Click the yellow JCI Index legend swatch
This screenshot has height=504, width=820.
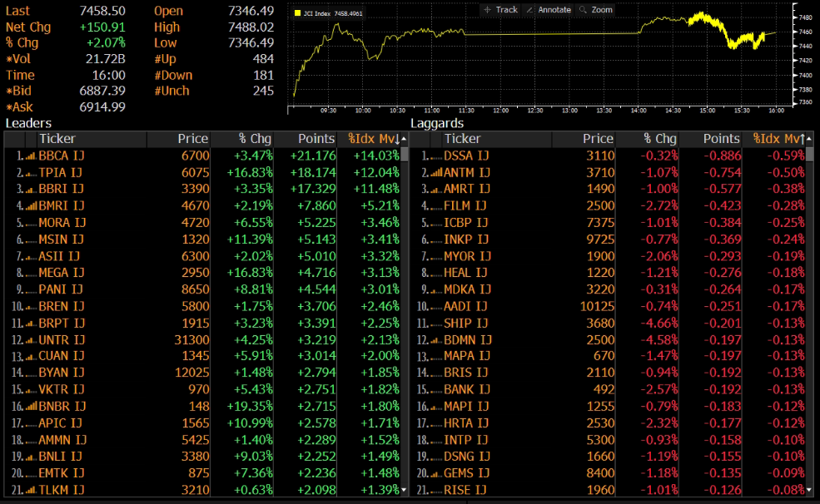click(x=298, y=13)
